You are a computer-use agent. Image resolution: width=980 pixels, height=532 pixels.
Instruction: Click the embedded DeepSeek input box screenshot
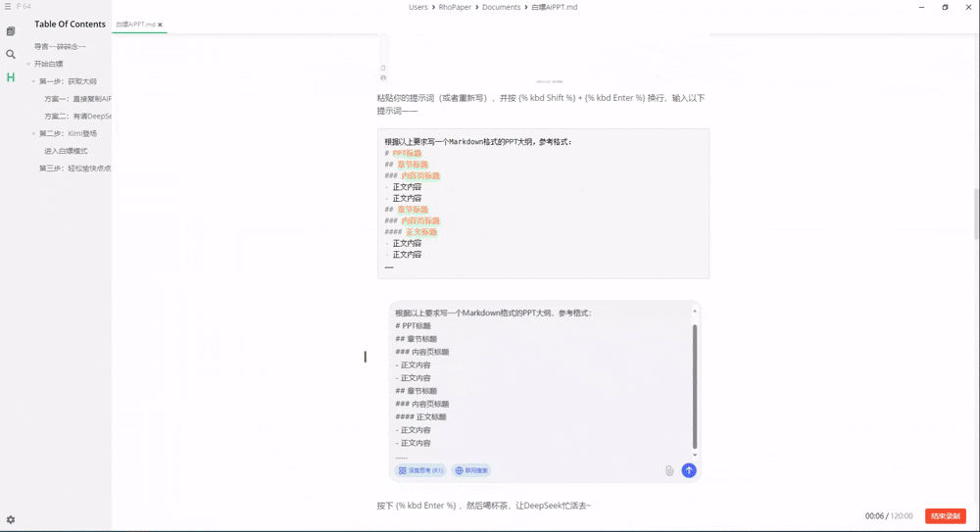click(544, 391)
